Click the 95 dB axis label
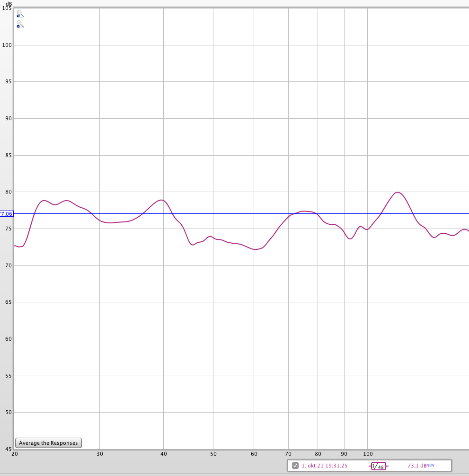469x476 pixels. click(x=9, y=81)
